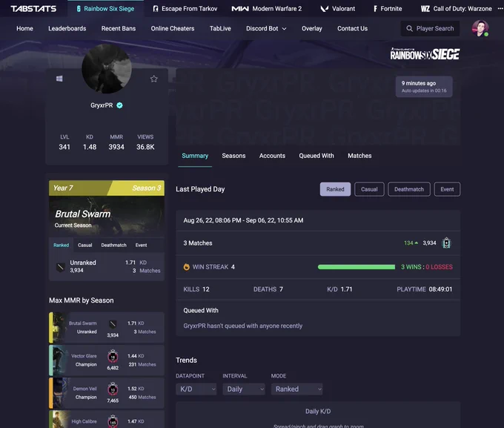Click the 9 minutes ago update badge
This screenshot has width=504, height=428.
point(424,87)
